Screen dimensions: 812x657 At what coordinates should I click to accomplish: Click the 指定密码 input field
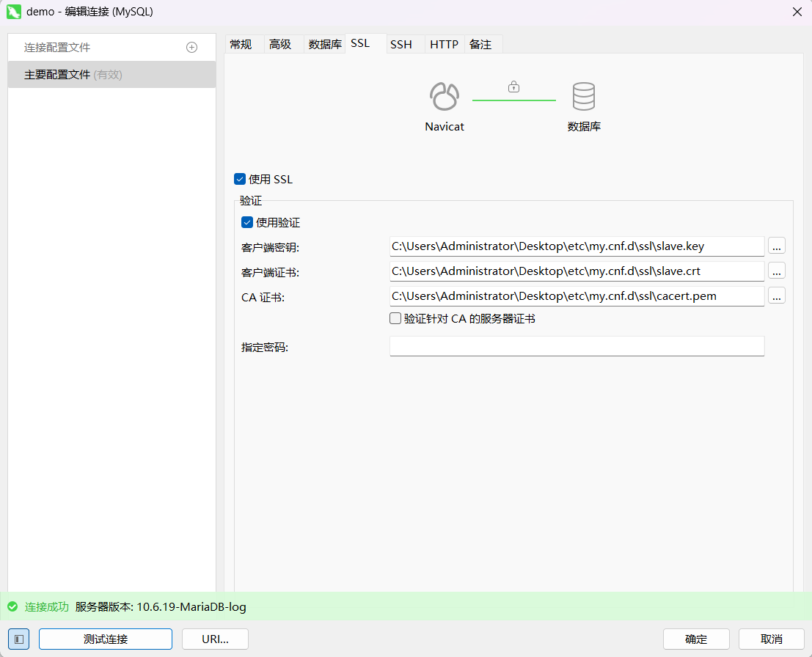[577, 346]
